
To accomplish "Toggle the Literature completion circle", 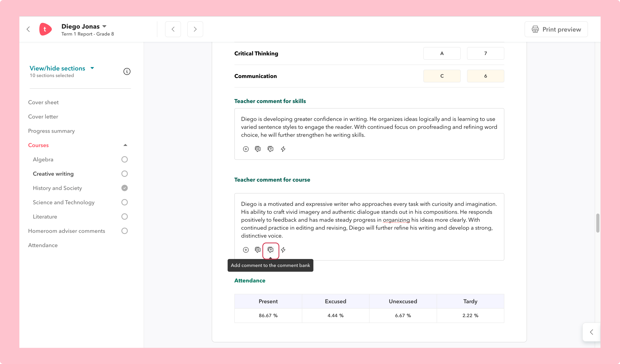I will pos(125,216).
